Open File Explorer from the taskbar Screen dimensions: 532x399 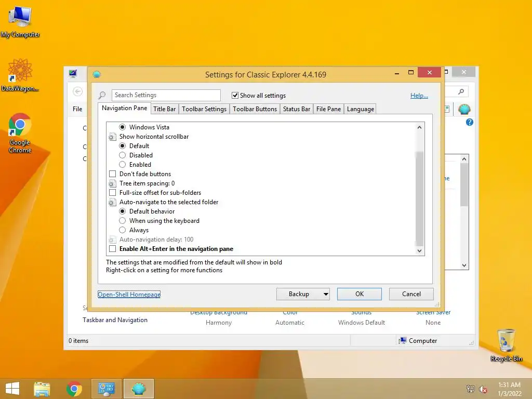click(x=42, y=389)
